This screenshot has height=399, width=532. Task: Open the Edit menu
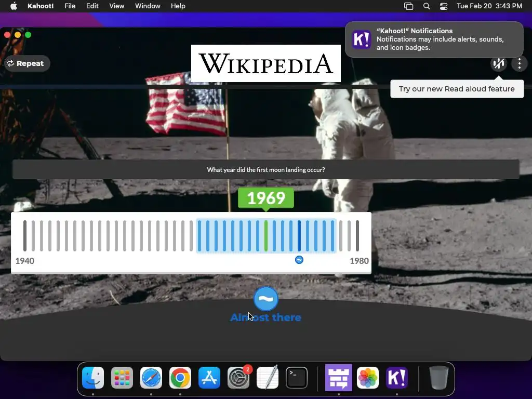[92, 6]
